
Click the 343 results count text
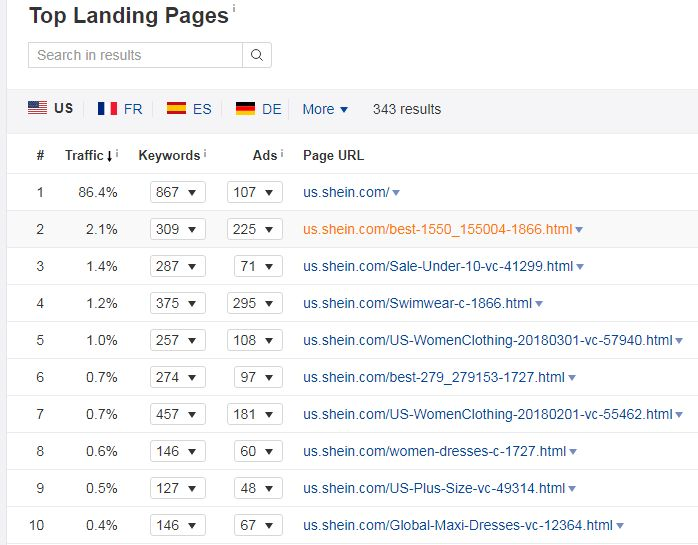tap(407, 109)
